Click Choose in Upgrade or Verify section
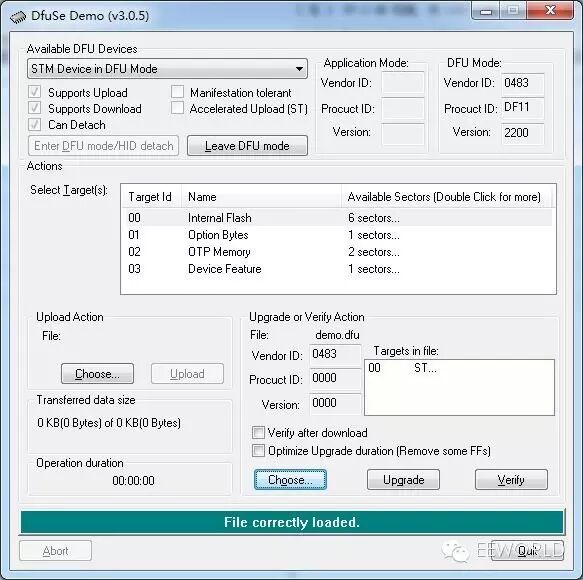Image resolution: width=583 pixels, height=580 pixels. point(290,480)
